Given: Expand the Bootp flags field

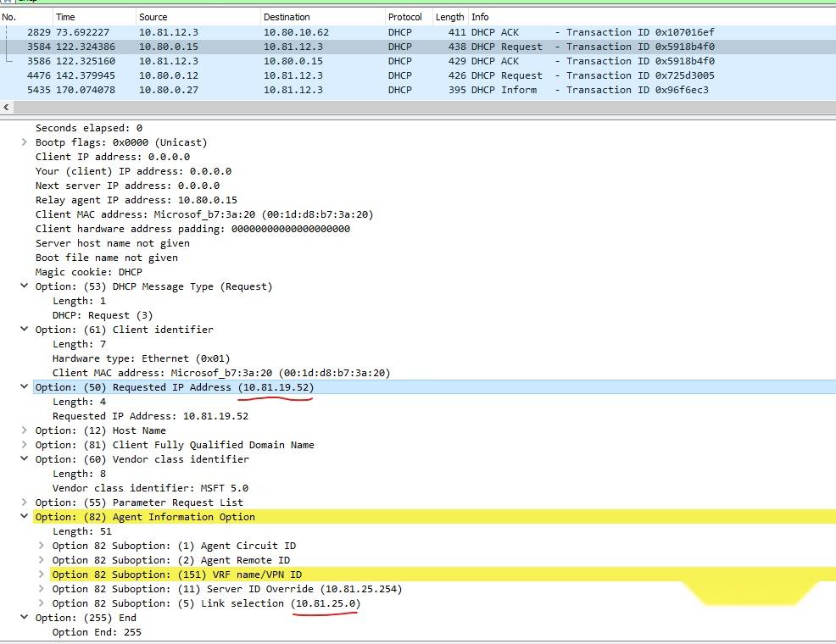Looking at the screenshot, I should click(x=23, y=142).
